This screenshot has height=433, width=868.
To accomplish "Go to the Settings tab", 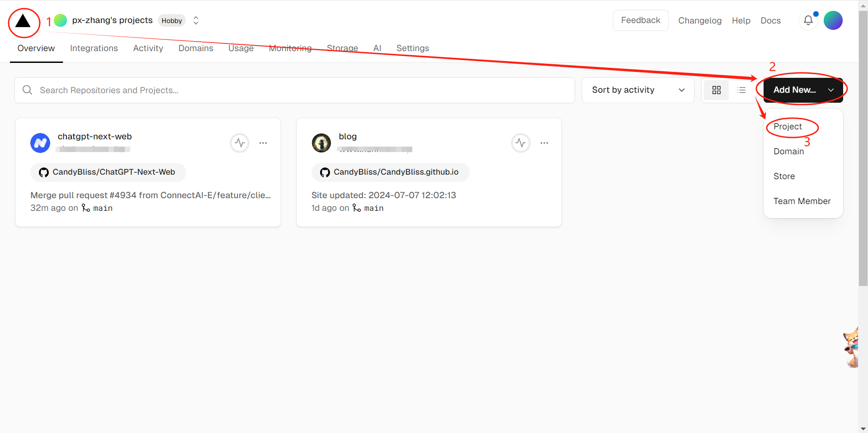I will click(x=413, y=48).
